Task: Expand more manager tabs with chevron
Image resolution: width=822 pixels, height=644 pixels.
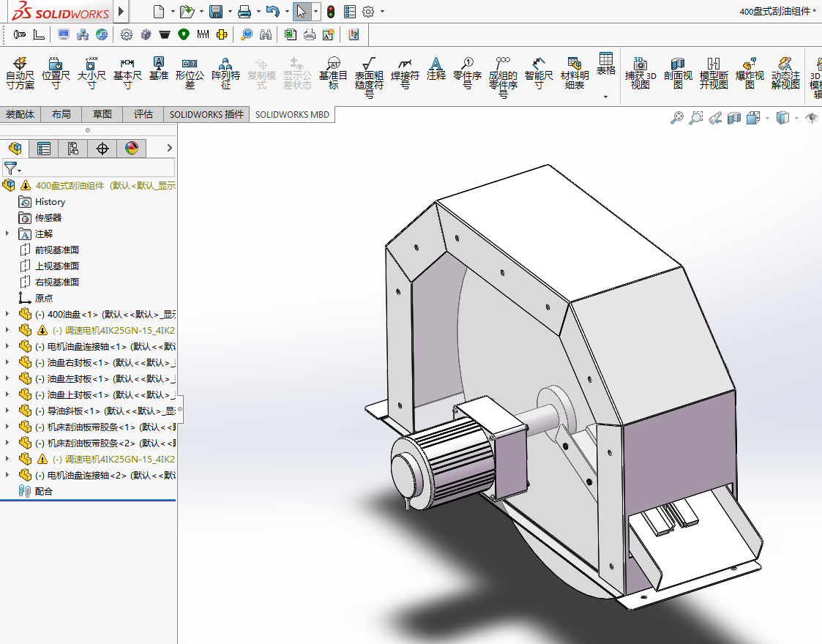Action: [169, 149]
